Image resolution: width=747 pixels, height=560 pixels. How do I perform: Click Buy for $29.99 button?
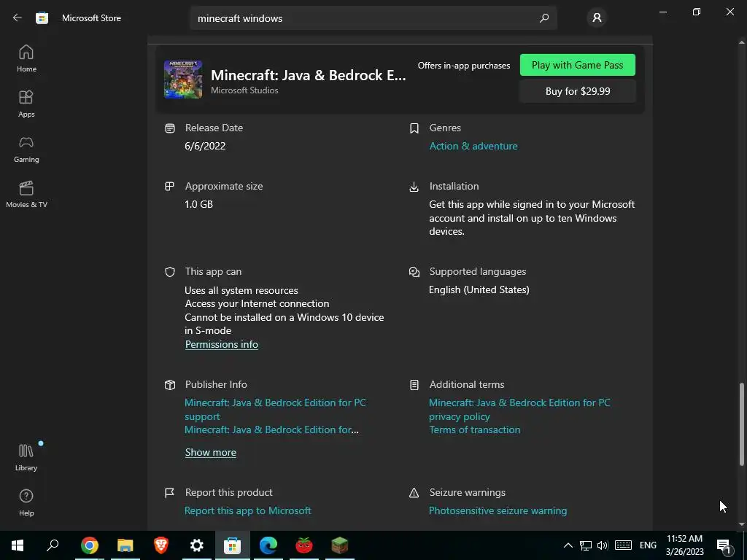pos(578,91)
